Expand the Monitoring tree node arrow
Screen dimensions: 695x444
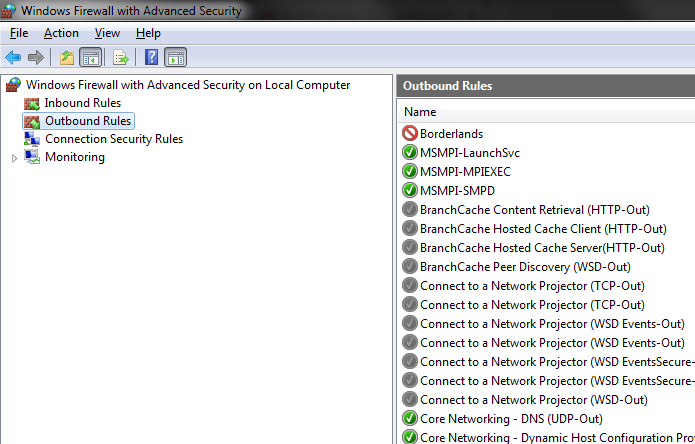pyautogui.click(x=13, y=158)
